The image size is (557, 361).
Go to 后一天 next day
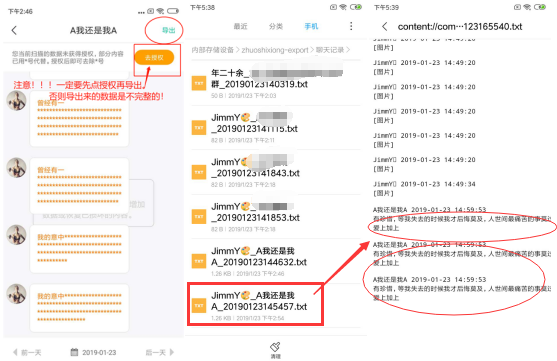[x=160, y=352]
